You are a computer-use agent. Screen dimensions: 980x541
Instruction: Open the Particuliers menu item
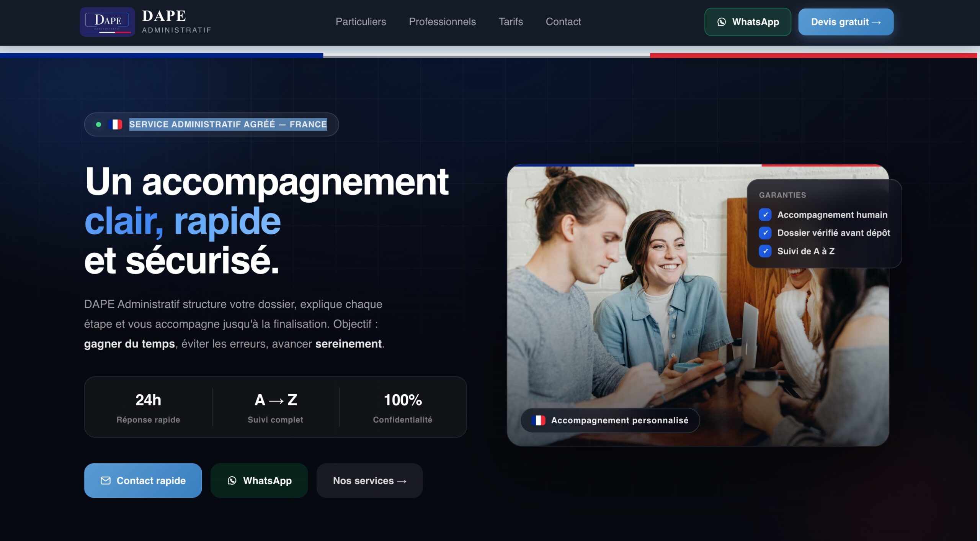click(x=361, y=22)
